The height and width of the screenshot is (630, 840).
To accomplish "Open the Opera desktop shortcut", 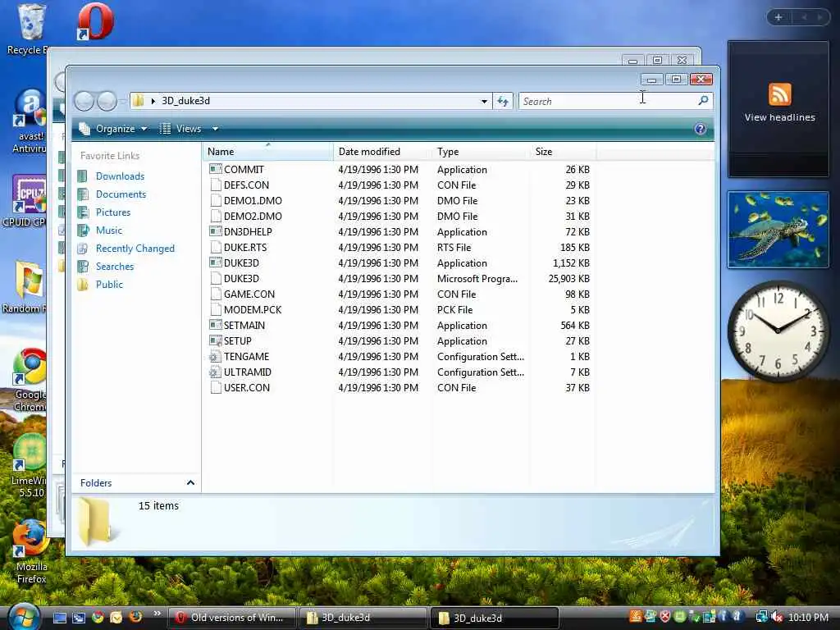I will (x=95, y=21).
